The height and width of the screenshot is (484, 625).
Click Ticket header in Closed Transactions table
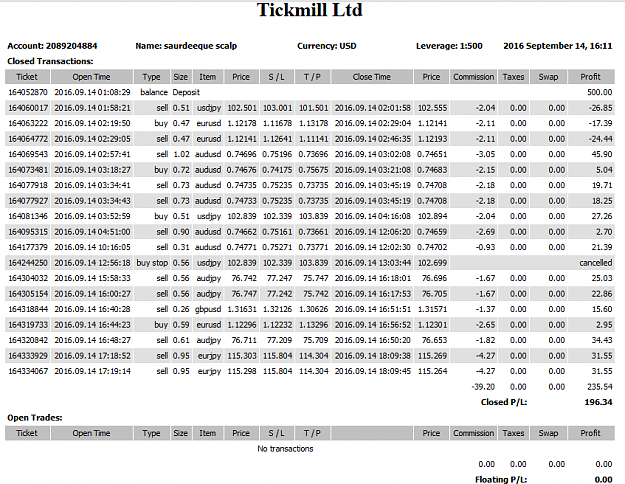pos(27,77)
